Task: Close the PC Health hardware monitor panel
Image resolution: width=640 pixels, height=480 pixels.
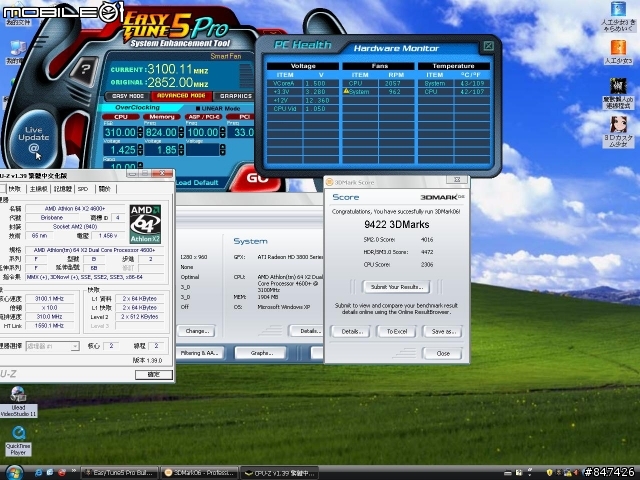Action: pos(488,46)
